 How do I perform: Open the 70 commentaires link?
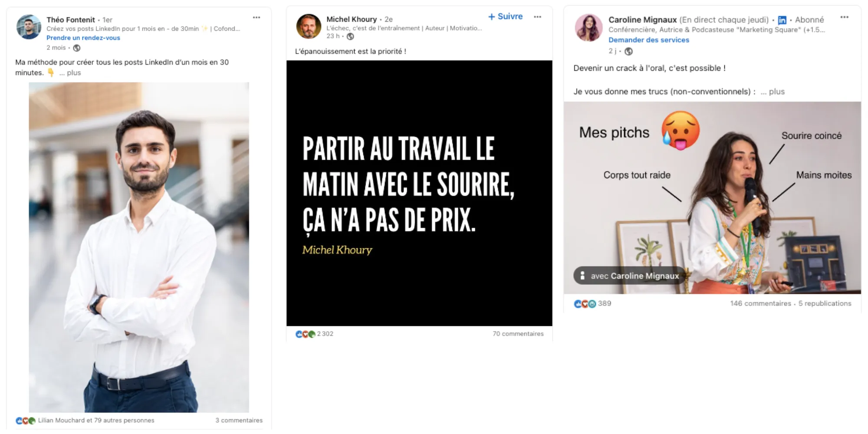coord(518,334)
